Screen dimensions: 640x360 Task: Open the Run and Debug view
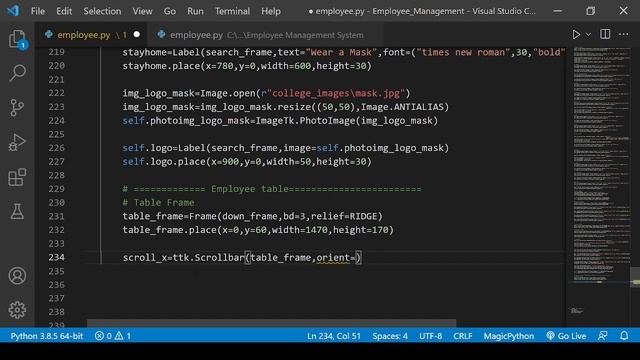coord(17,142)
